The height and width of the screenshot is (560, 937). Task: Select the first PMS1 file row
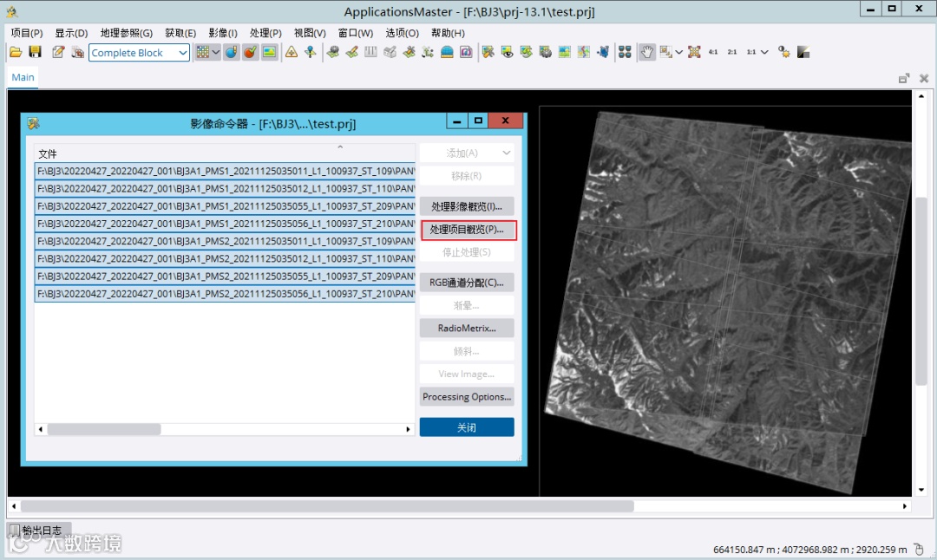point(225,172)
